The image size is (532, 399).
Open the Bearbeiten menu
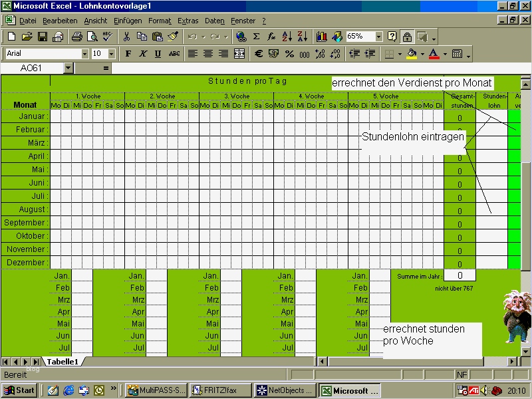(x=60, y=21)
